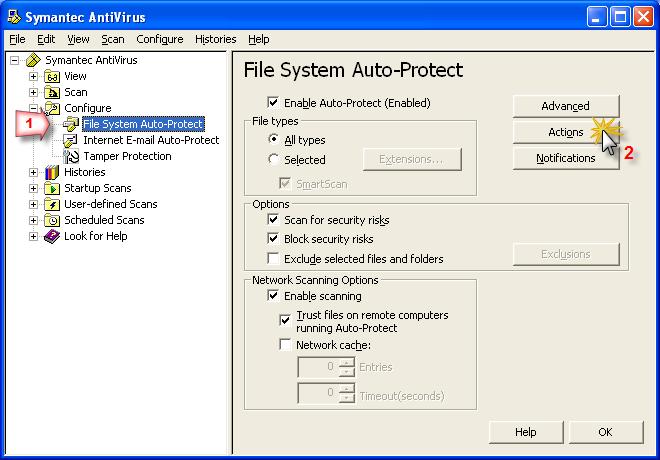The height and width of the screenshot is (460, 660).
Task: Expand the User-defined Scans node
Action: (x=33, y=205)
